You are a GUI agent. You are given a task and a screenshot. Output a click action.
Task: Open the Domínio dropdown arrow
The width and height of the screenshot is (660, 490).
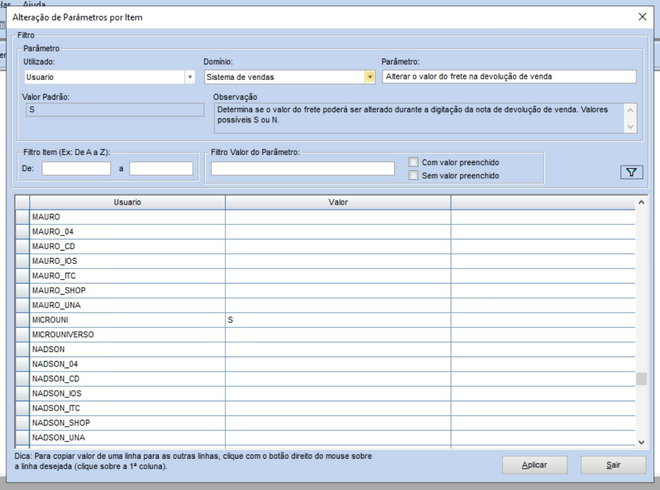(370, 77)
